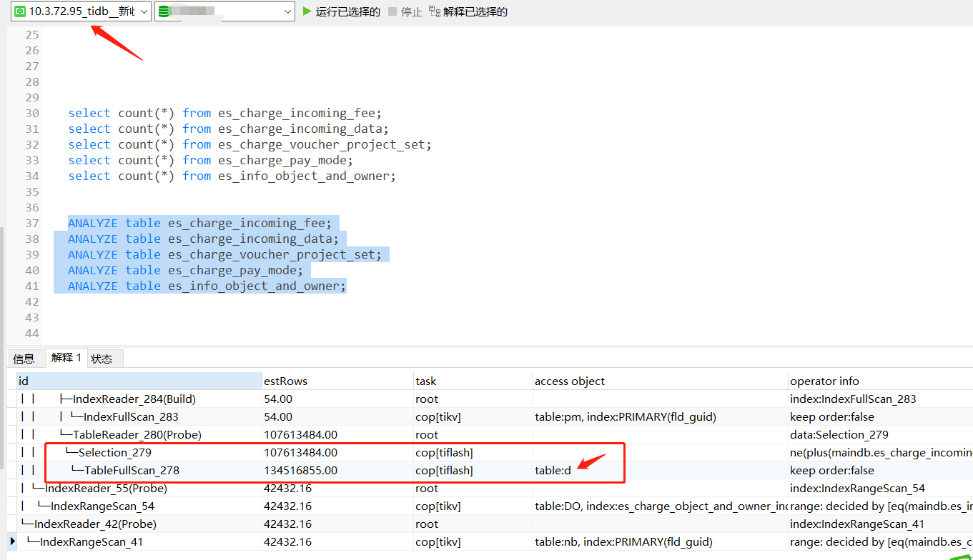
Task: Click the access object column header
Action: [661, 381]
